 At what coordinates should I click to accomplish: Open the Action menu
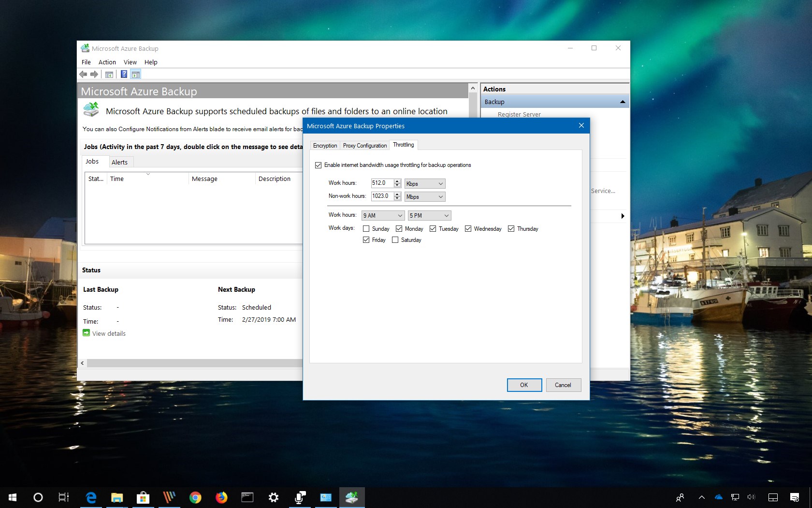pyautogui.click(x=107, y=62)
